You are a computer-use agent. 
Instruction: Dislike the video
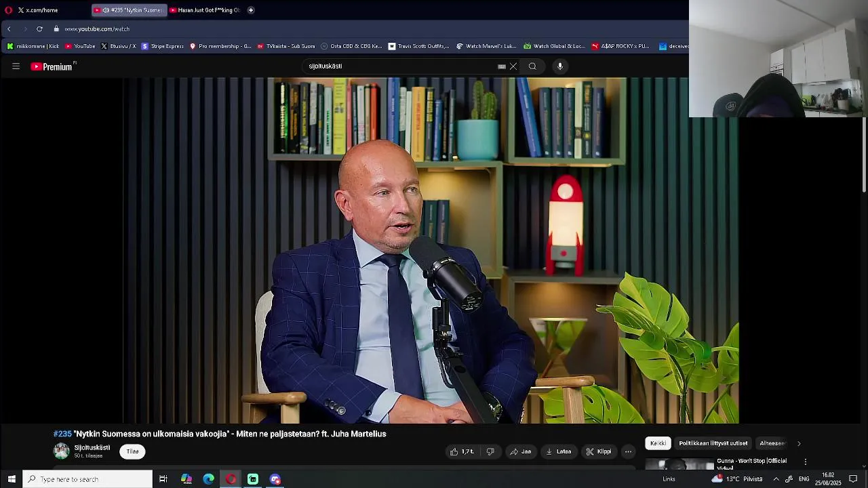[490, 451]
